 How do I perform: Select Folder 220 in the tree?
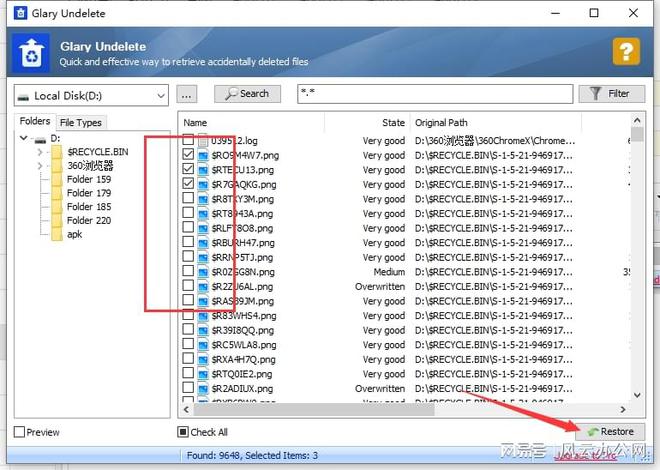coord(89,220)
